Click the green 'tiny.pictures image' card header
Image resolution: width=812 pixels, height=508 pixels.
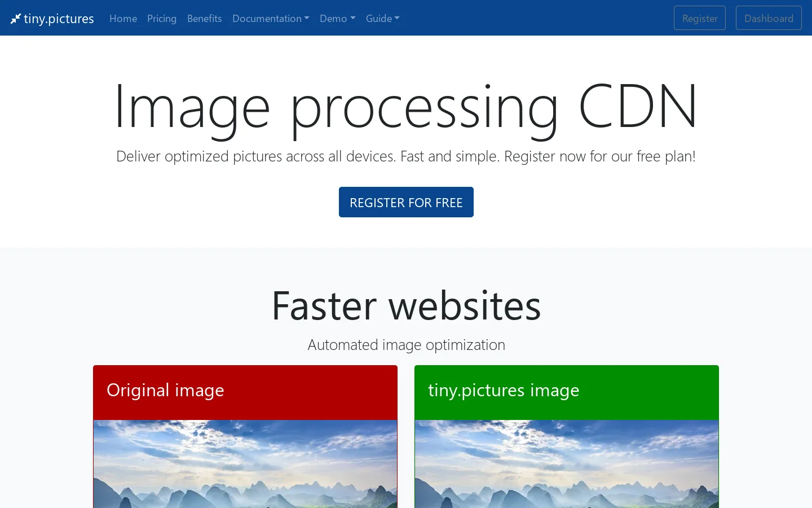(567, 392)
